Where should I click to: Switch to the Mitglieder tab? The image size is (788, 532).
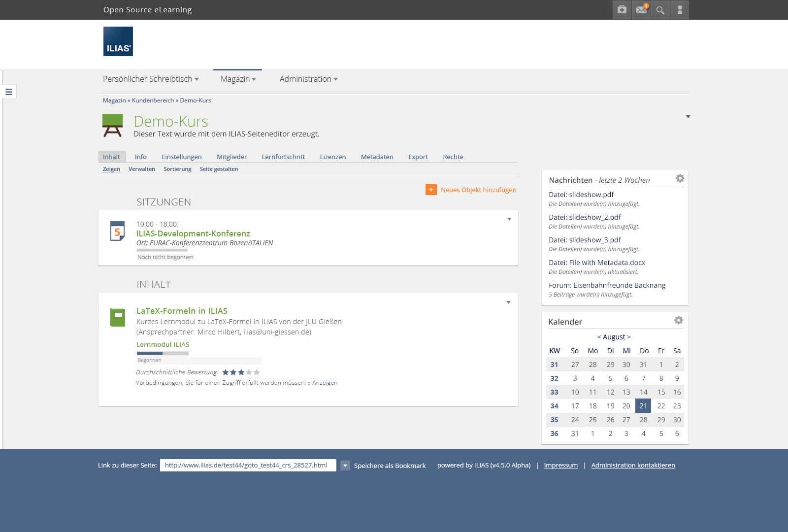(x=231, y=157)
